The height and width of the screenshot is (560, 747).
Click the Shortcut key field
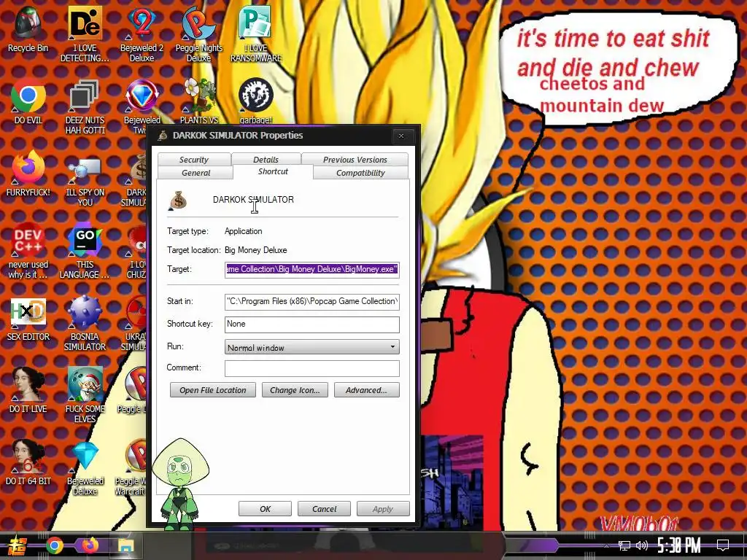point(312,324)
